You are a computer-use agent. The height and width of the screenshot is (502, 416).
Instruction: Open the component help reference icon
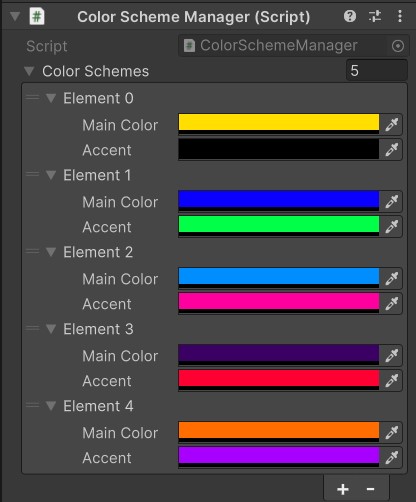(x=350, y=16)
